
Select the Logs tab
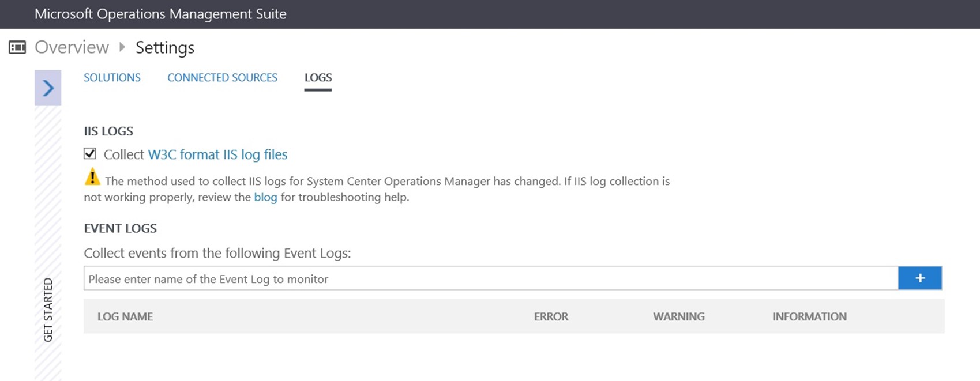(x=318, y=78)
